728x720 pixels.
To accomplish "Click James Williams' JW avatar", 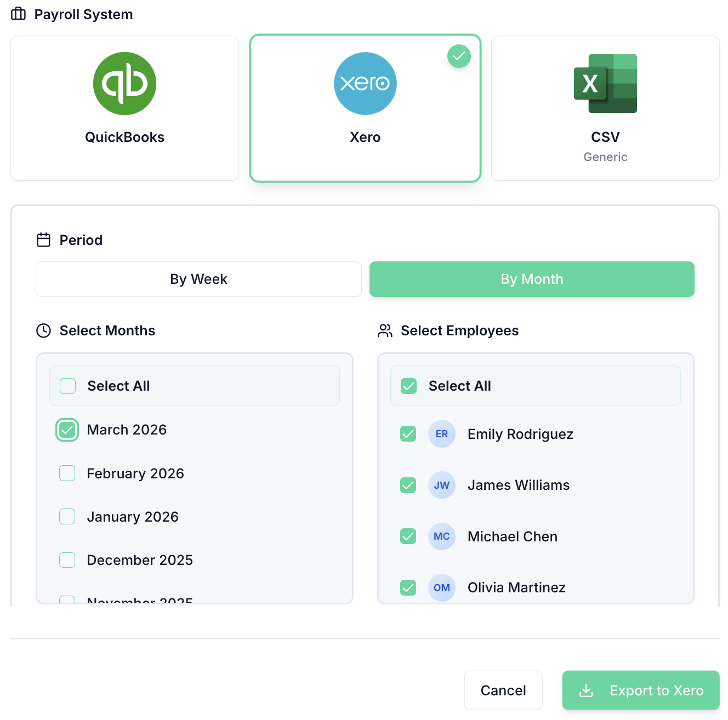I will [x=441, y=485].
